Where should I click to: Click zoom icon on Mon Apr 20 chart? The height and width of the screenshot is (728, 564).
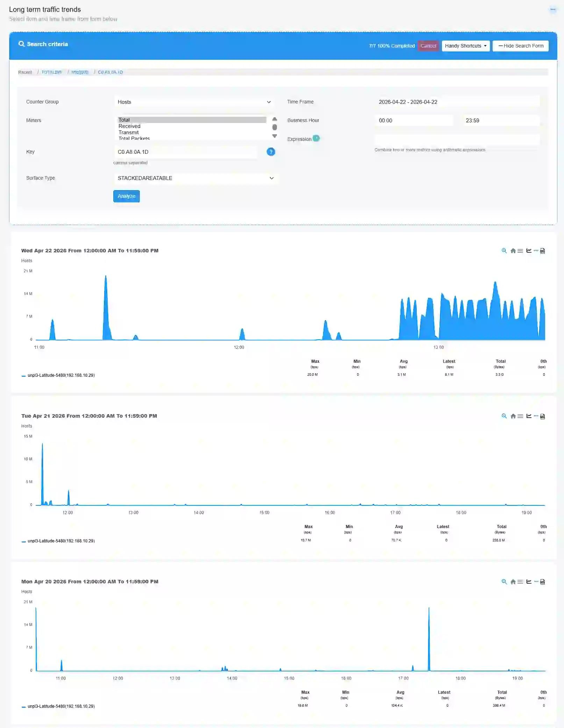pyautogui.click(x=504, y=582)
